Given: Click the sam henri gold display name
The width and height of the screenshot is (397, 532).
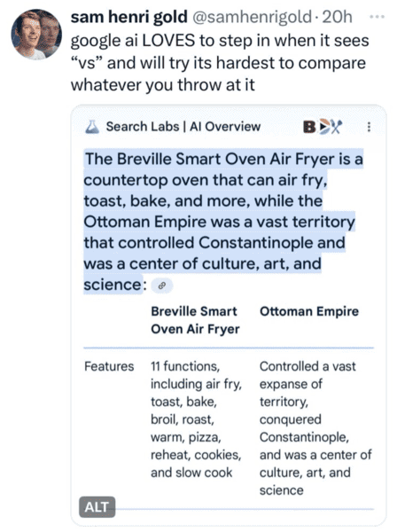Looking at the screenshot, I should pos(128,17).
